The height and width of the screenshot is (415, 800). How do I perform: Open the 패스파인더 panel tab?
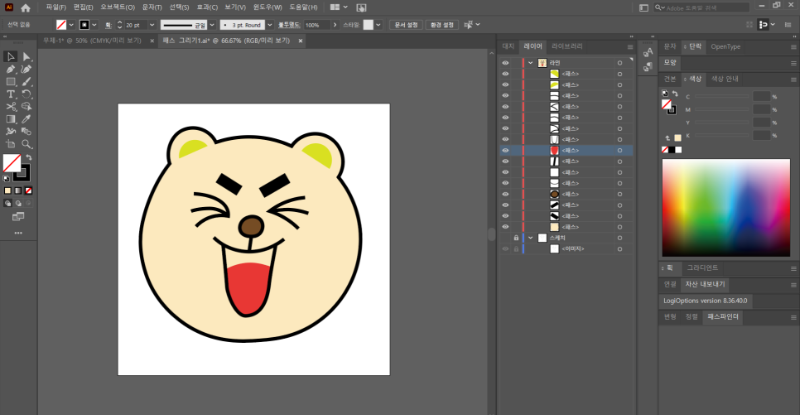[723, 317]
